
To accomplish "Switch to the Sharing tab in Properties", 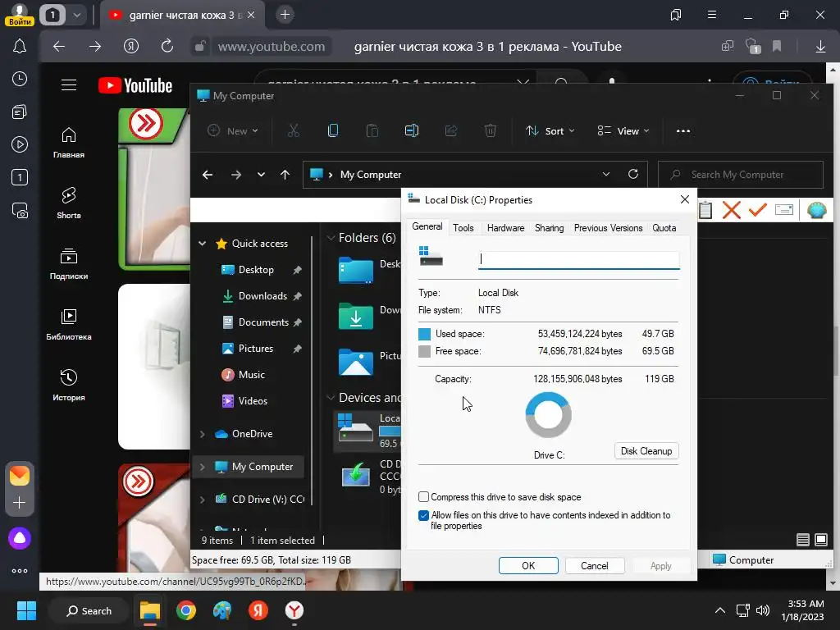I will [x=549, y=228].
